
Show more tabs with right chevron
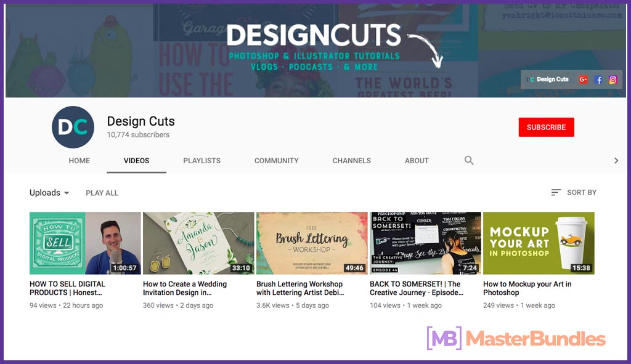coord(616,161)
